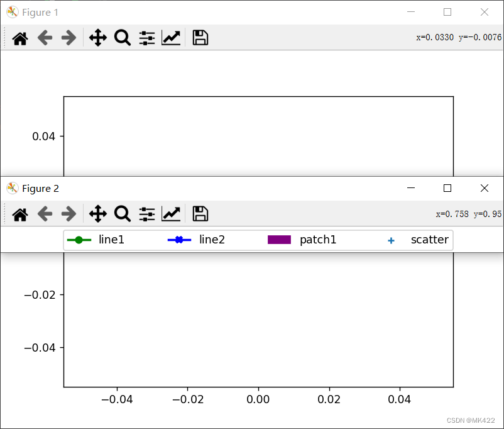Click Figure 2 coordinate readout x=0.758

469,214
